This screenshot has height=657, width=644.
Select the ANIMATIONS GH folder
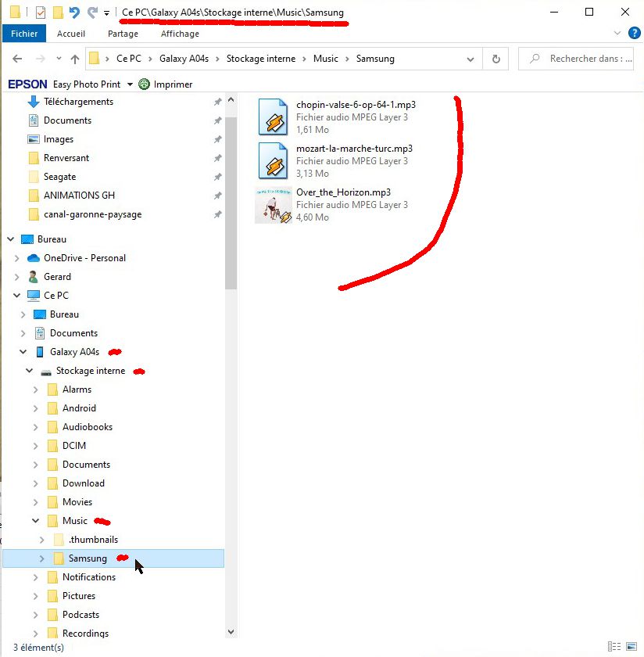[x=79, y=196]
